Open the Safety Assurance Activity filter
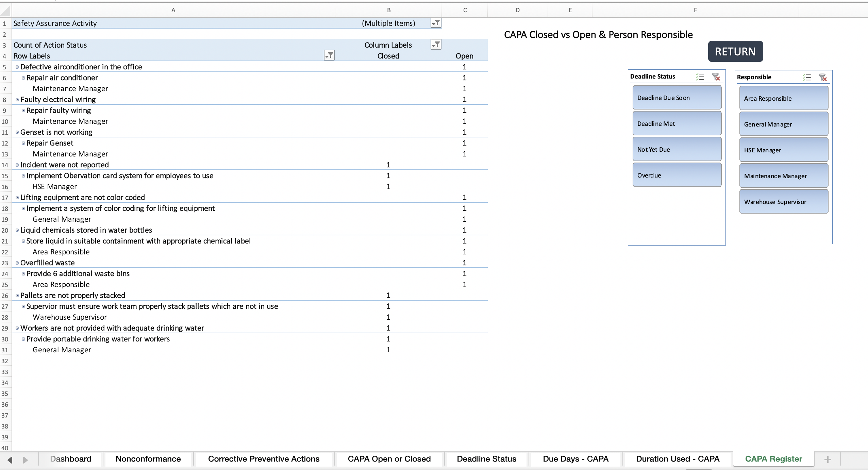868x470 pixels. 436,23
